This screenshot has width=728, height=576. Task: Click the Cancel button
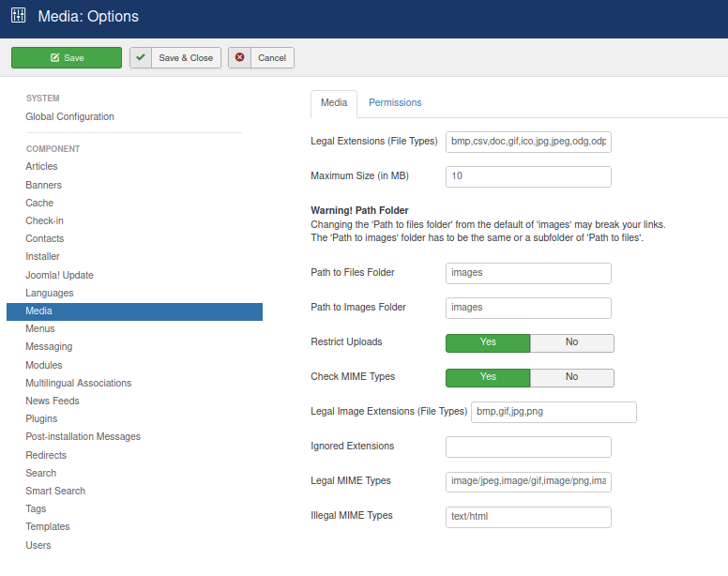click(261, 57)
